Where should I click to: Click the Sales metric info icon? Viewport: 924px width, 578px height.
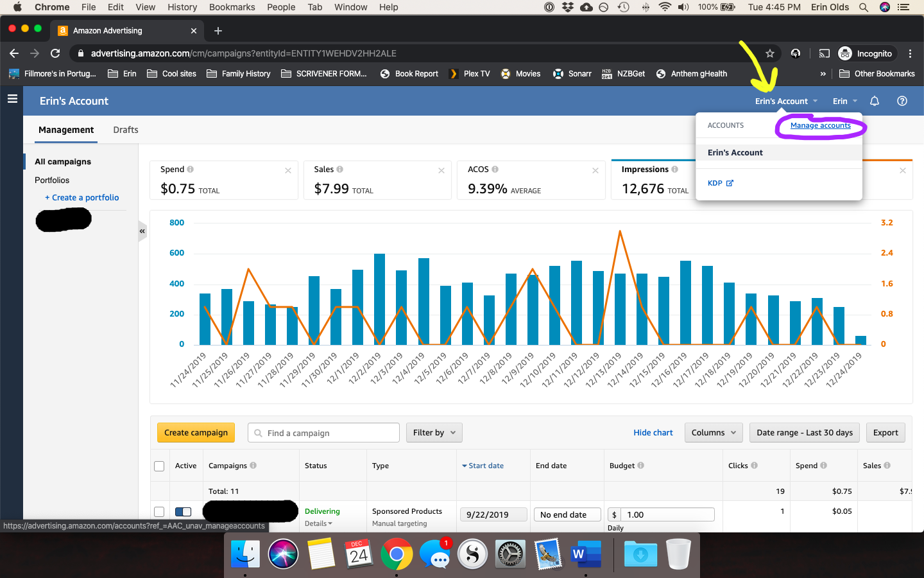point(339,169)
